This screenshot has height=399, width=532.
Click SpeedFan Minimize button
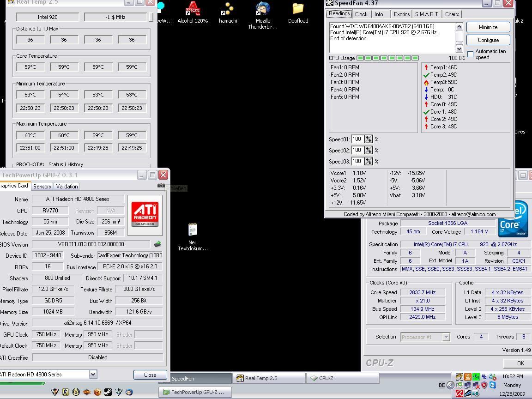pos(488,27)
